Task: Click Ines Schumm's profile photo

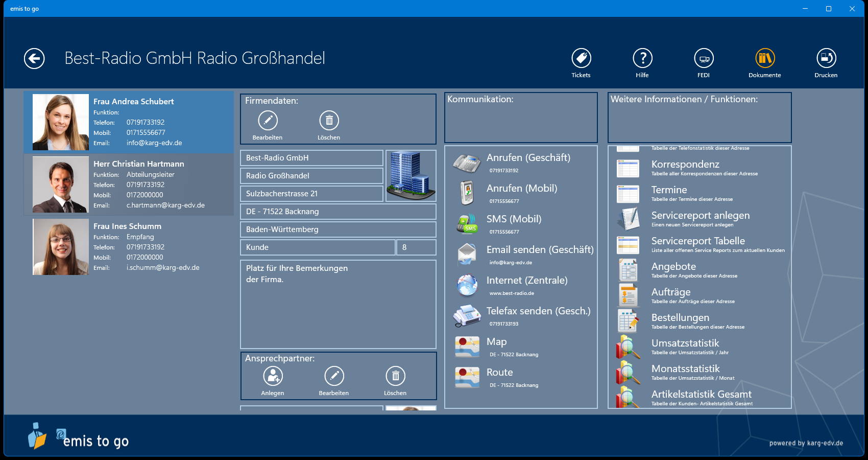Action: pos(61,247)
